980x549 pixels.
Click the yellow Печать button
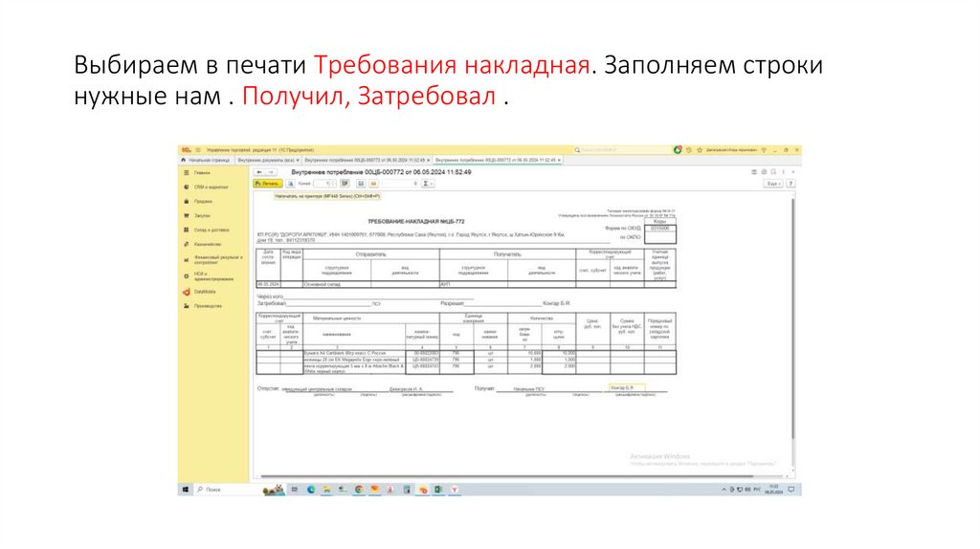click(x=268, y=184)
